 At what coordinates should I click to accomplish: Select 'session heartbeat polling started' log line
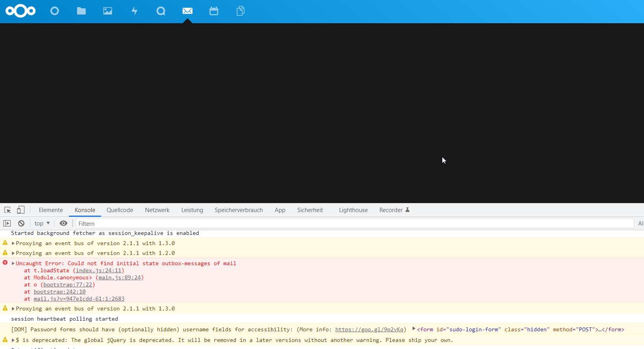64,319
